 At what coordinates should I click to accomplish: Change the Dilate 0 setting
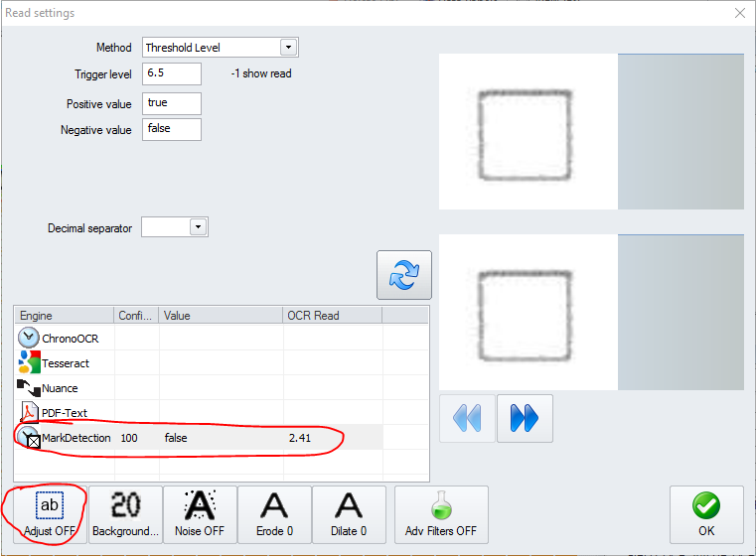pos(349,514)
